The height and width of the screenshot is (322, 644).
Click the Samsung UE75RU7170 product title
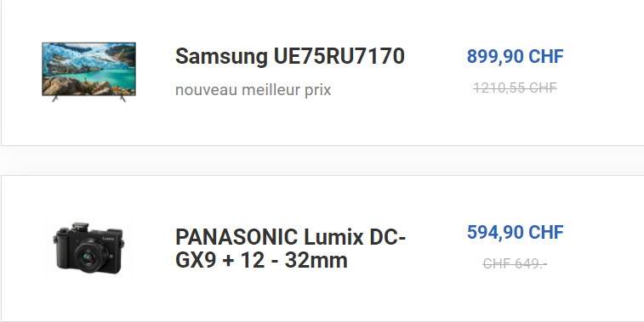tap(290, 56)
